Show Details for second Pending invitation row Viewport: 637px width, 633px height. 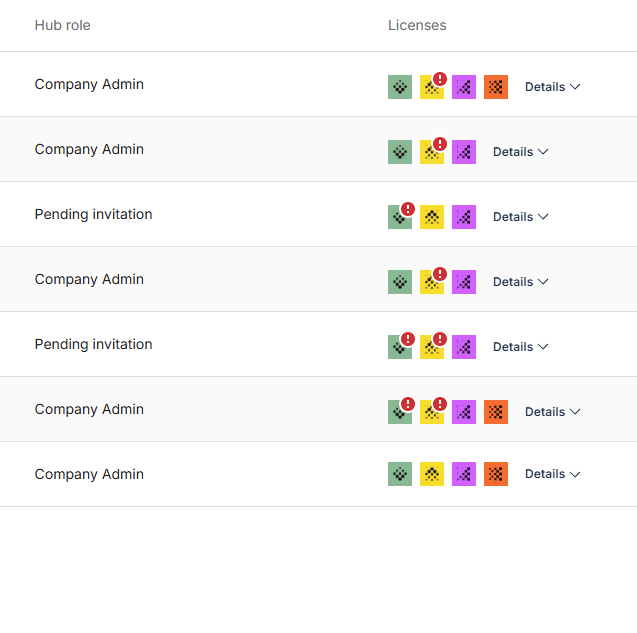[520, 347]
